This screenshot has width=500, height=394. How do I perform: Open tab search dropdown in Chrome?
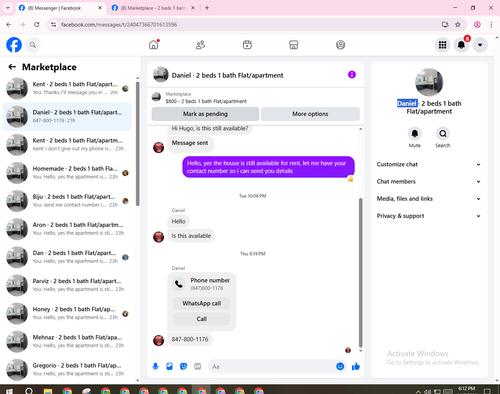point(8,8)
